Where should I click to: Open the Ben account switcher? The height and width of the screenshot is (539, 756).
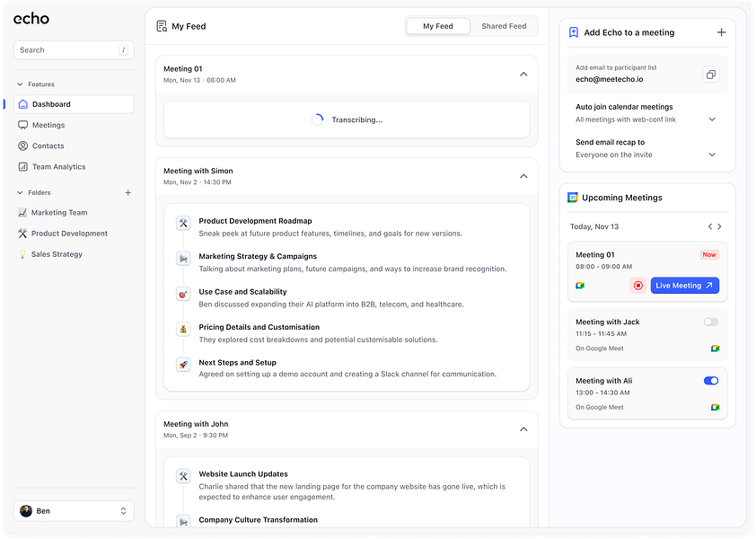[74, 511]
